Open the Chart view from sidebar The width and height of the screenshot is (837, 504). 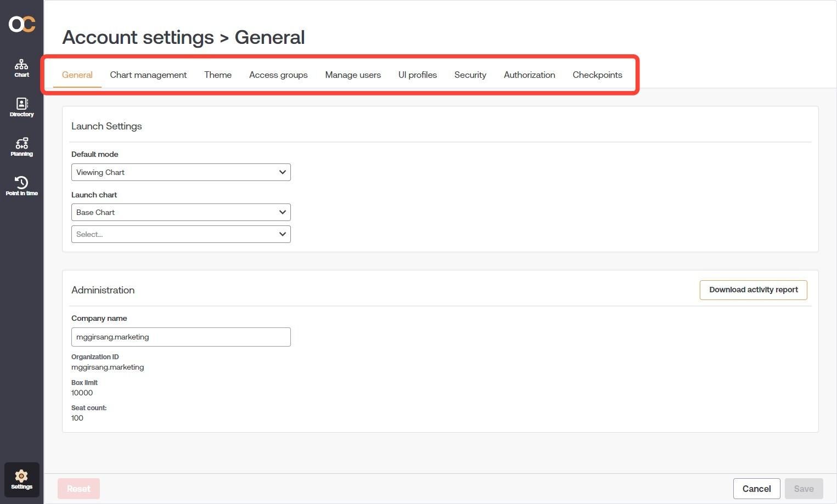[x=21, y=69]
